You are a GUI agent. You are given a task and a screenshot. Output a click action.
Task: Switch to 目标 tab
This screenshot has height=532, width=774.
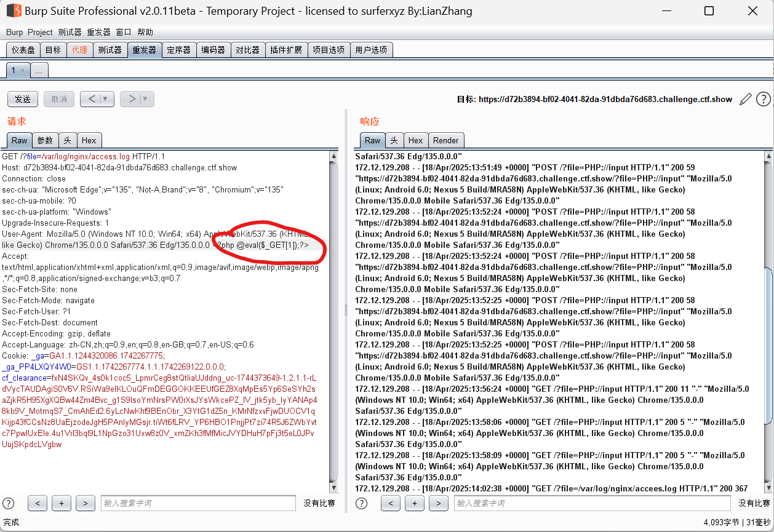pos(53,50)
